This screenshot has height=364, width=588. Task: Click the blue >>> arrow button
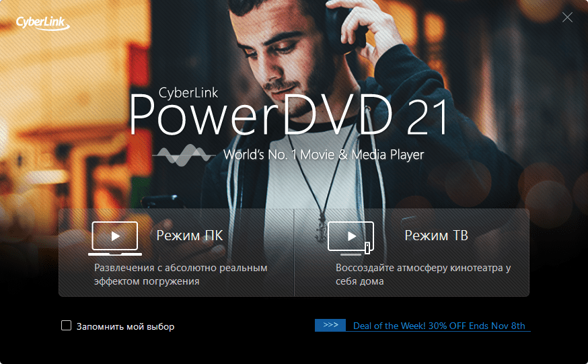click(x=330, y=325)
